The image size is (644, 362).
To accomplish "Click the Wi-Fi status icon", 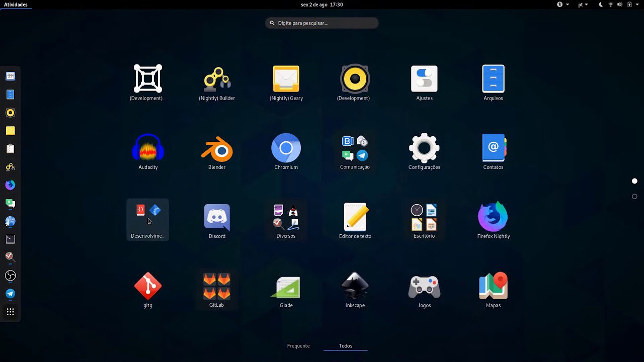I will (x=611, y=5).
